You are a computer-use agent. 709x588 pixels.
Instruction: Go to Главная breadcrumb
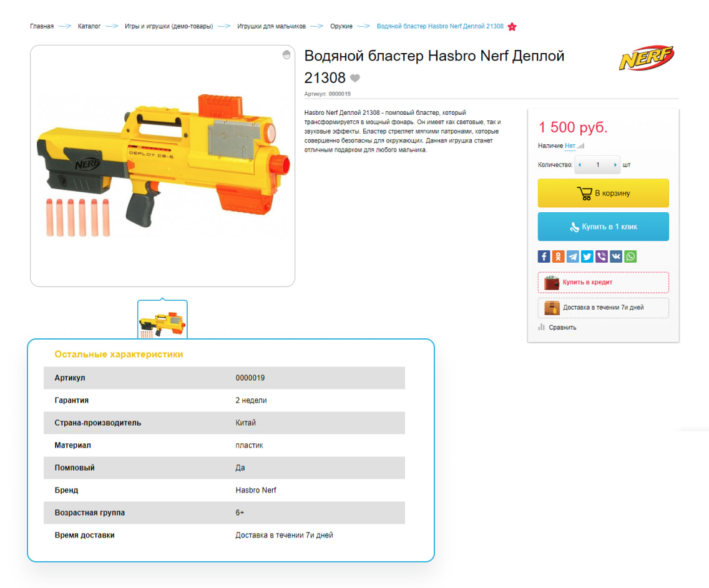[x=42, y=26]
